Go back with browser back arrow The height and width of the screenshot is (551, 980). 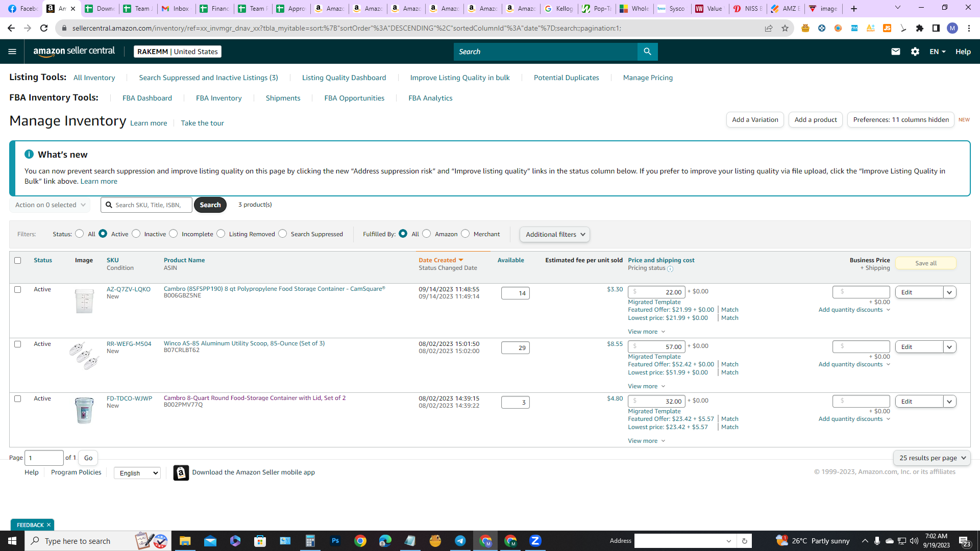coord(11,28)
